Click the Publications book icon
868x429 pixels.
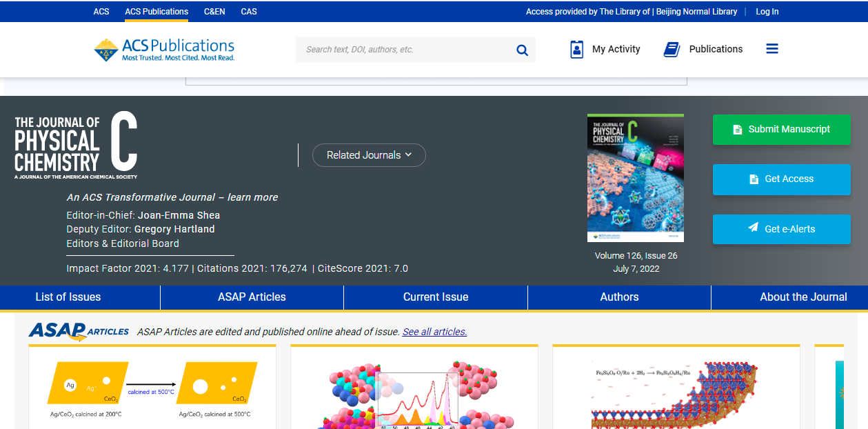click(x=672, y=50)
